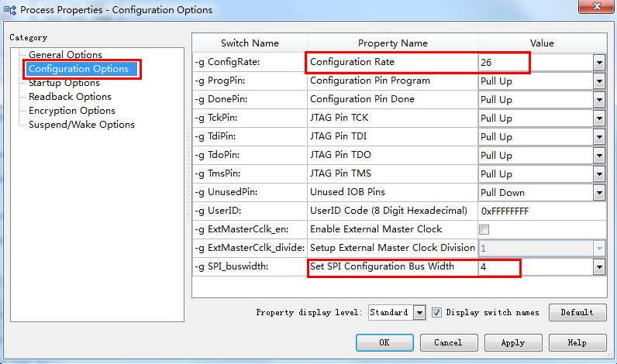Toggle Enable External Master Clock checkbox
617x364 pixels.
tap(484, 229)
